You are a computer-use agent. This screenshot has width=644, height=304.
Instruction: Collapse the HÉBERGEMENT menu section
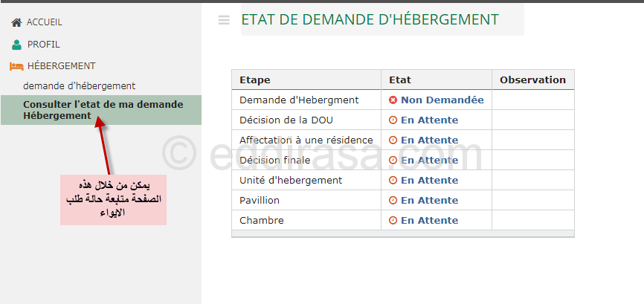(61, 66)
